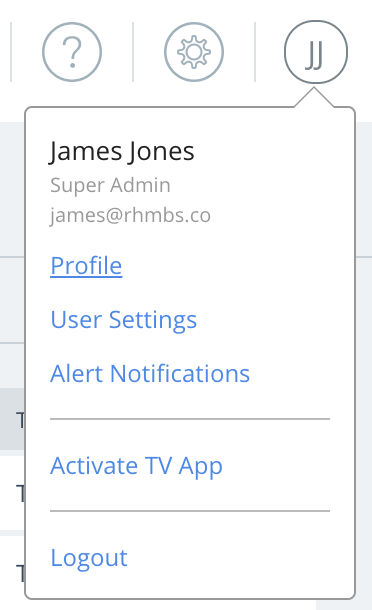372x610 pixels.
Task: Click vertical separator left of help icon
Action: coord(11,52)
